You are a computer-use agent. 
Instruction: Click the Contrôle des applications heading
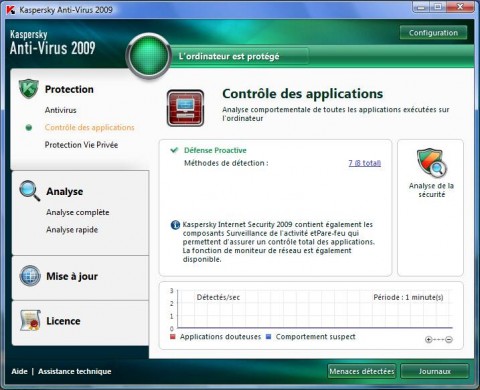pyautogui.click(x=303, y=94)
